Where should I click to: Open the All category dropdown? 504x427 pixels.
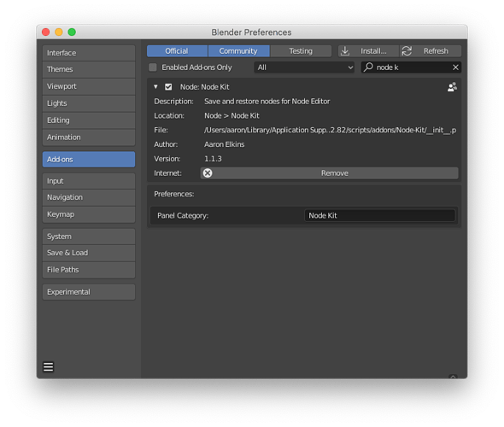click(x=304, y=67)
